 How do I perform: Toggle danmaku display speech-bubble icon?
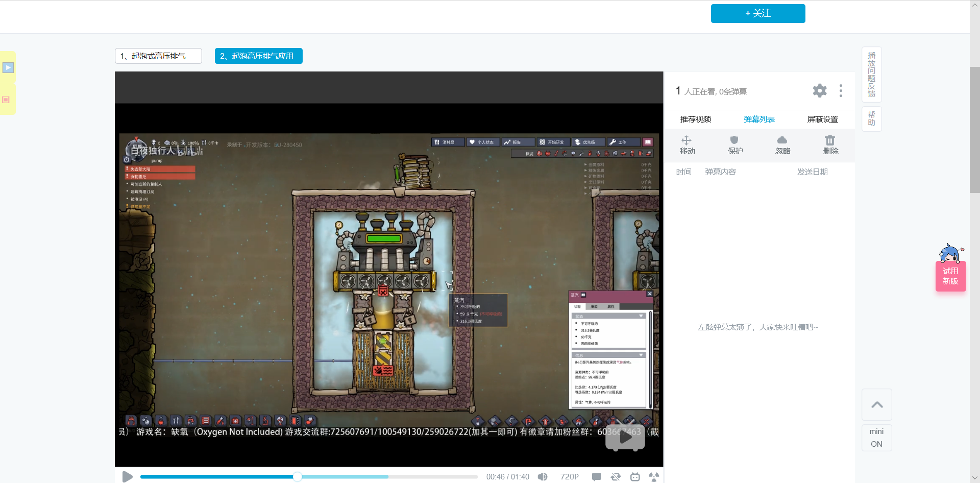[x=596, y=477]
